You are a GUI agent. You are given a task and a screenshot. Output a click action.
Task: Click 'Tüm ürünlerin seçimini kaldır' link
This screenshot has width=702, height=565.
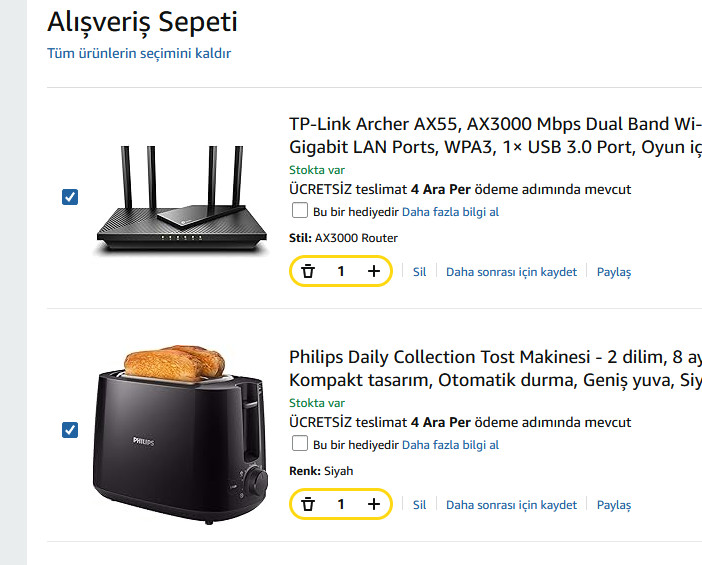click(139, 53)
